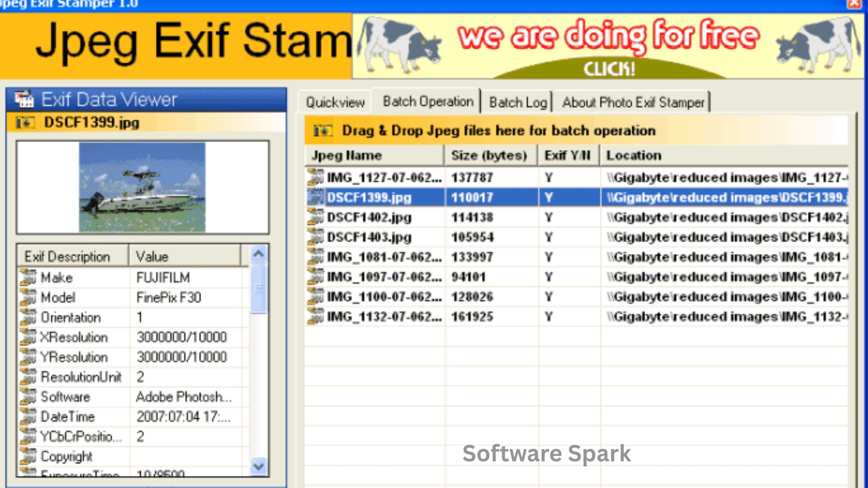
Task: Click Exif Description column header
Action: (x=73, y=256)
